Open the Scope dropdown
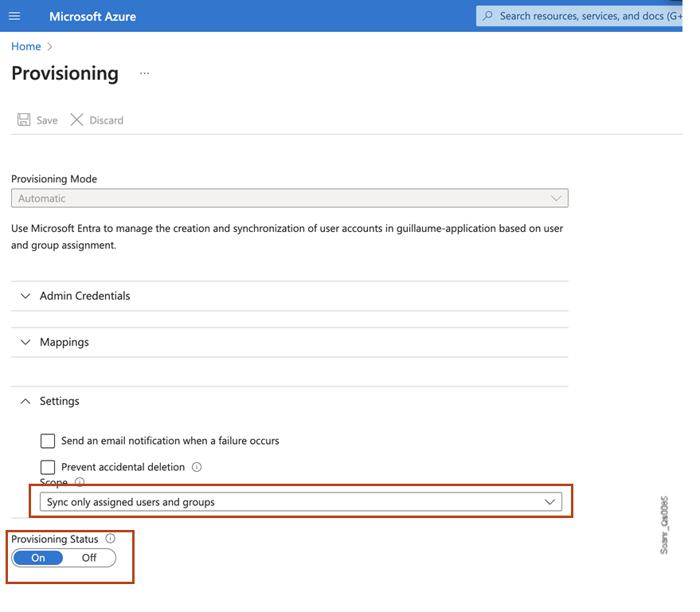The width and height of the screenshot is (700, 612). (x=549, y=501)
